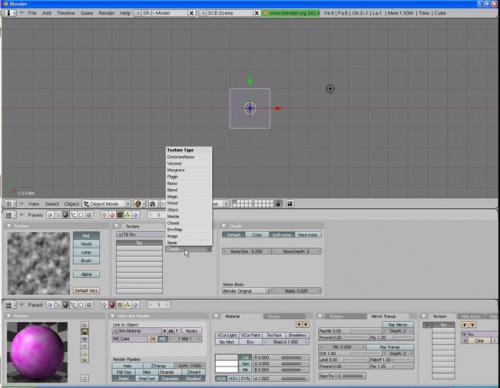Click the lock layers icon beside layer grid
This screenshot has height=388, width=500.
pyautogui.click(x=278, y=204)
